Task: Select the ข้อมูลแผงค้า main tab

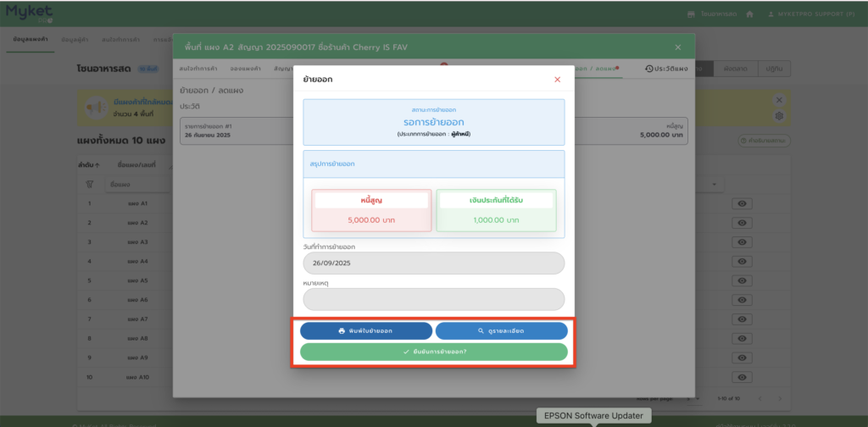Action: [31, 40]
